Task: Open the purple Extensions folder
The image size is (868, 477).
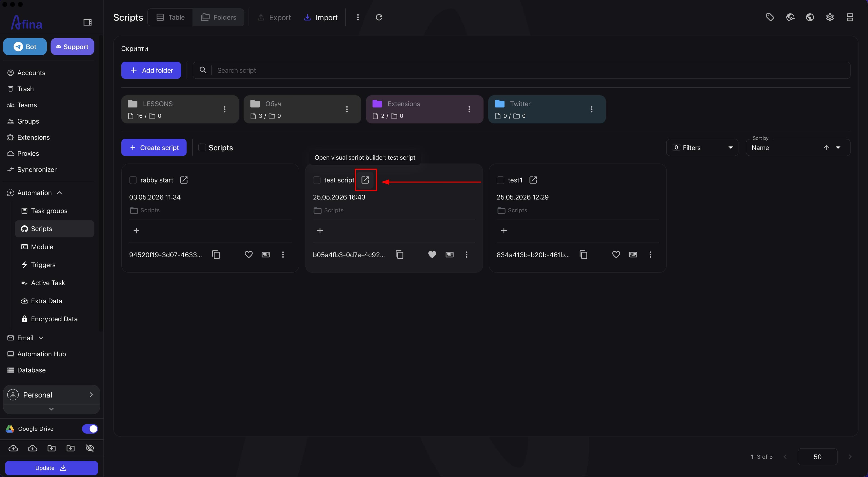Action: [424, 109]
